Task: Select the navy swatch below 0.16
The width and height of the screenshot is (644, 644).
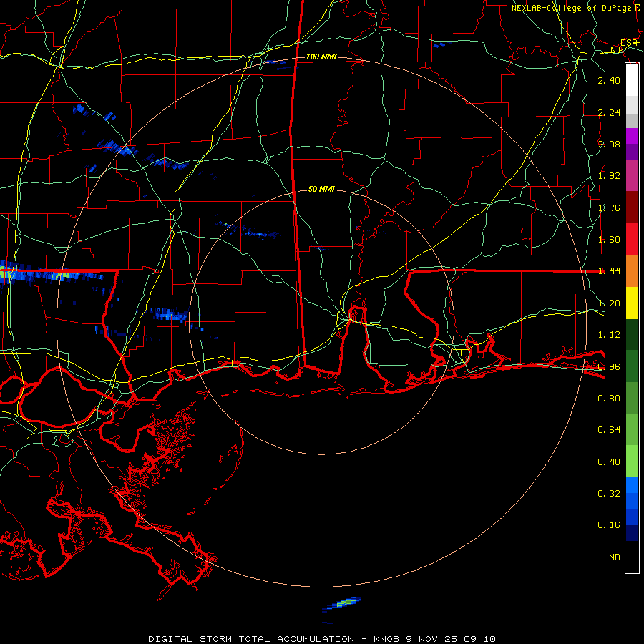Action: [632, 532]
